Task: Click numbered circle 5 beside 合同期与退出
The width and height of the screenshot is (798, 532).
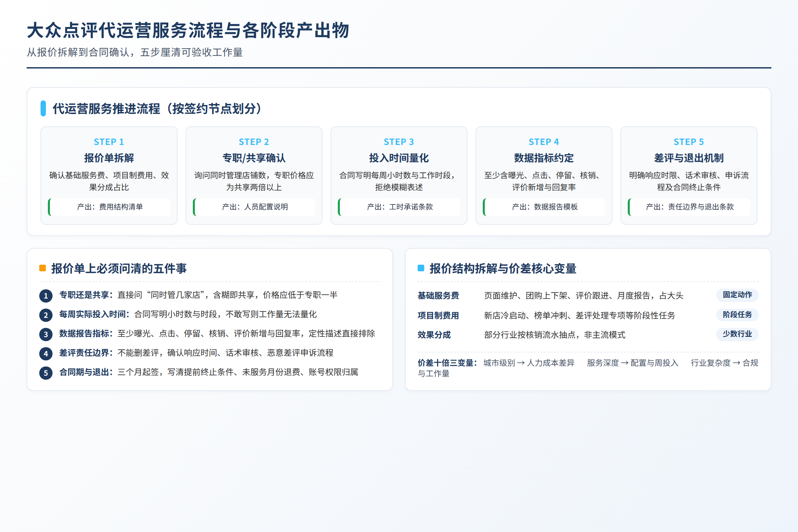Action: pos(46,373)
